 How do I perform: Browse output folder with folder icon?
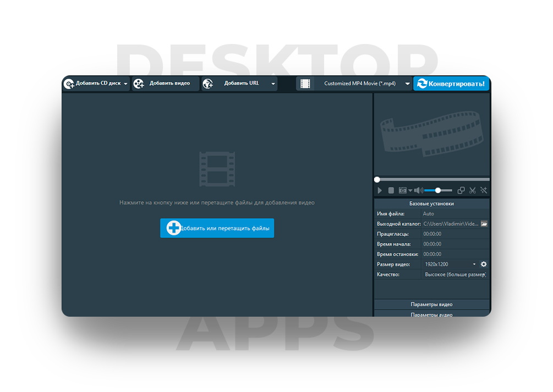coord(484,224)
